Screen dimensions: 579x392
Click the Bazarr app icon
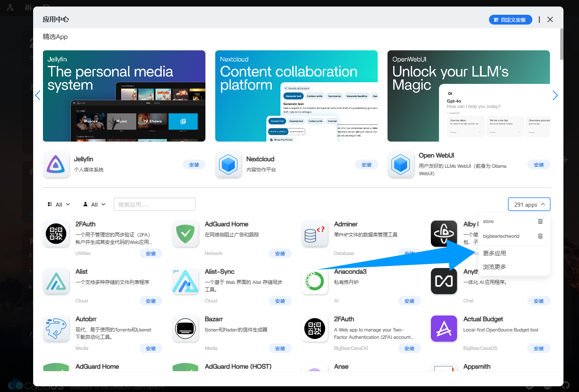[x=185, y=329]
